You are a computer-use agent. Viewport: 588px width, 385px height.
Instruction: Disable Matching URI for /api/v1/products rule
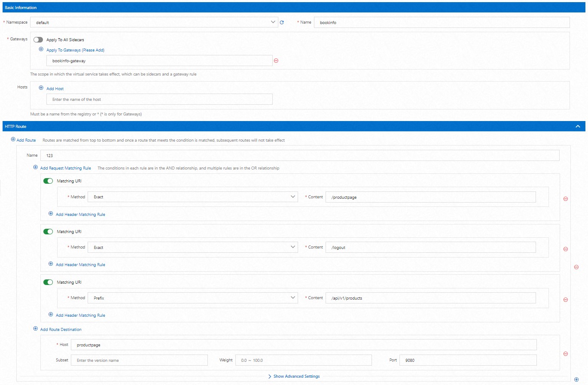click(x=48, y=282)
